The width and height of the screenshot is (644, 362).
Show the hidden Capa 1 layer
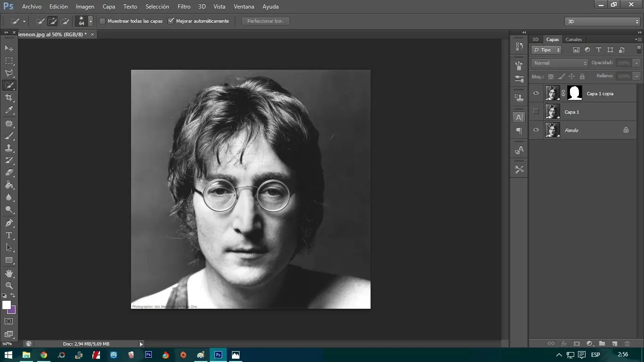[536, 112]
